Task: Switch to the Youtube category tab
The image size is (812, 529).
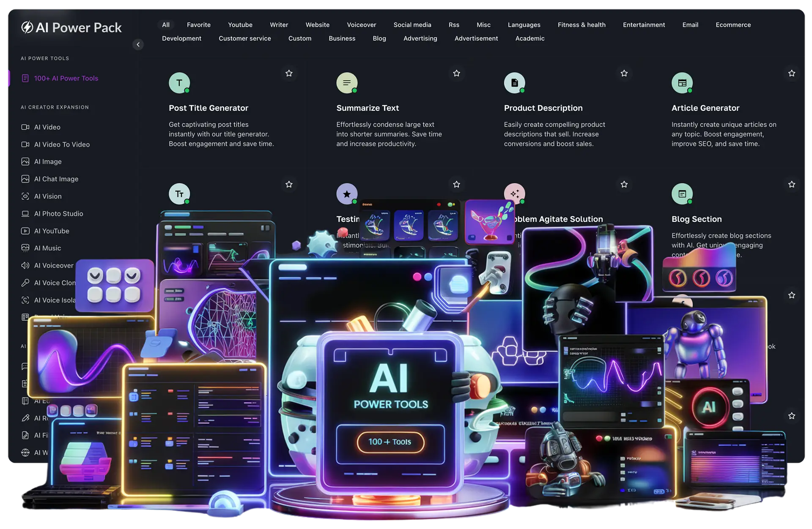Action: tap(240, 25)
